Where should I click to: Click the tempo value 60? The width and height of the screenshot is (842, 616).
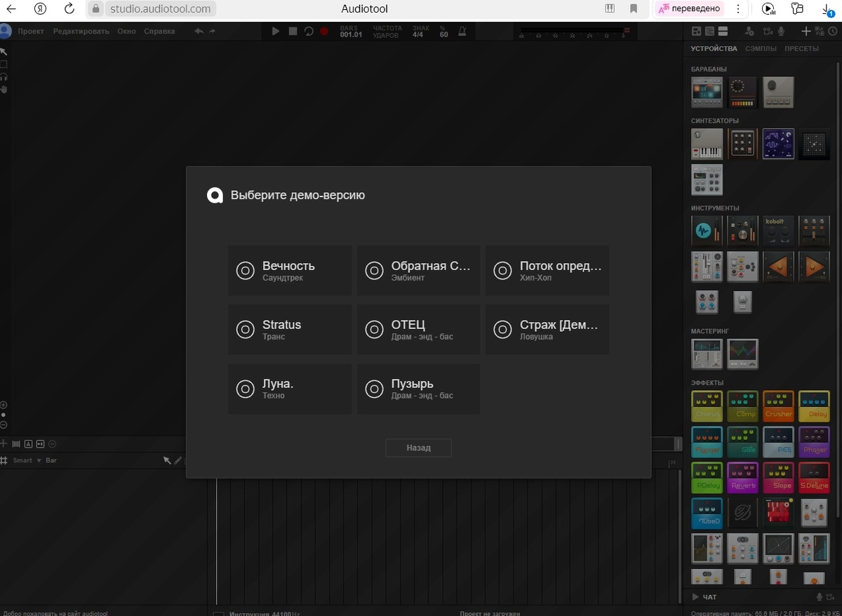tap(443, 34)
